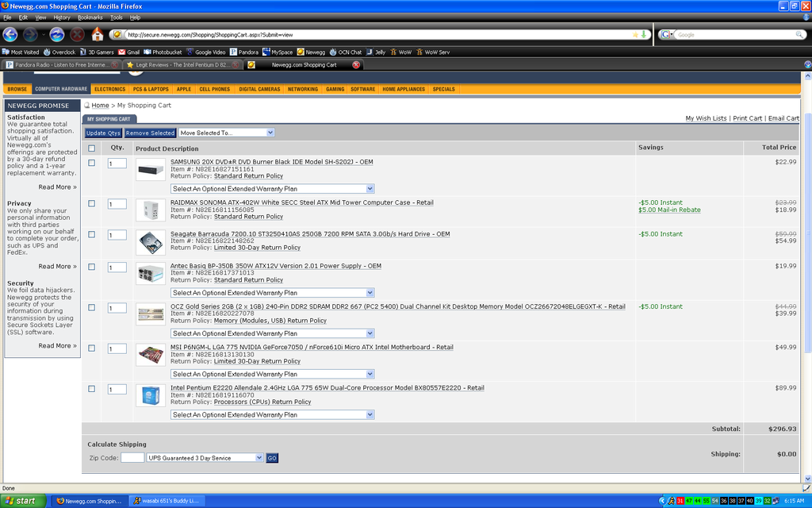
Task: Bookmark this page with the star icon
Action: [635, 35]
